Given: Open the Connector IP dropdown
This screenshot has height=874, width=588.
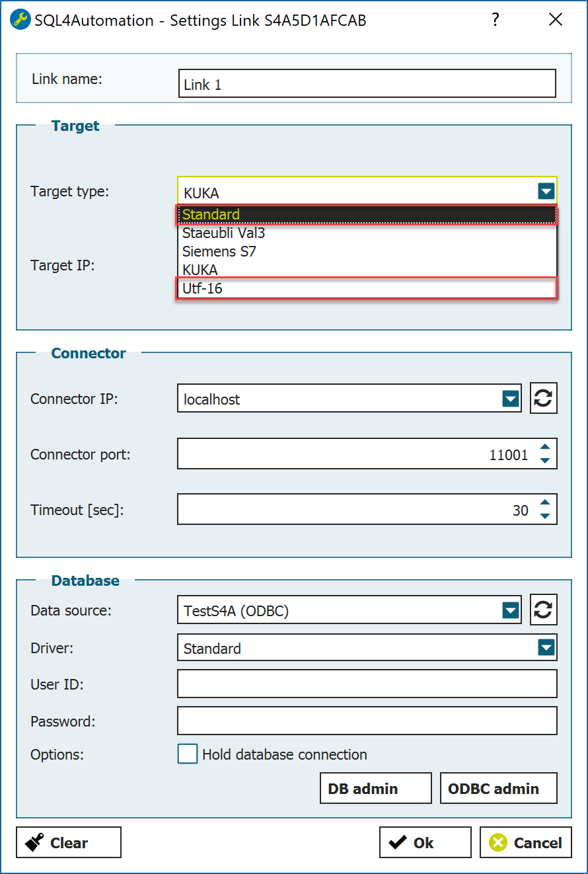Looking at the screenshot, I should pyautogui.click(x=510, y=399).
